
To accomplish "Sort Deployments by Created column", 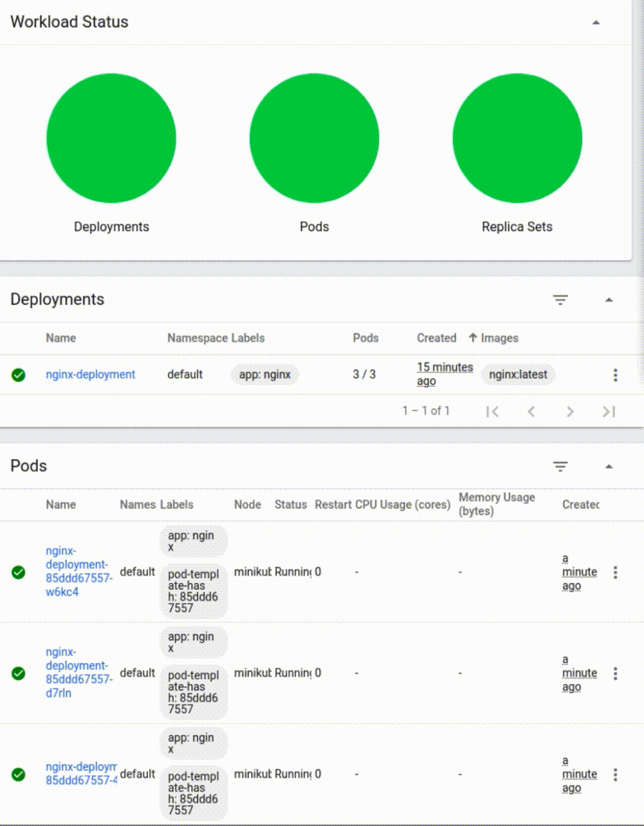I will [436, 338].
